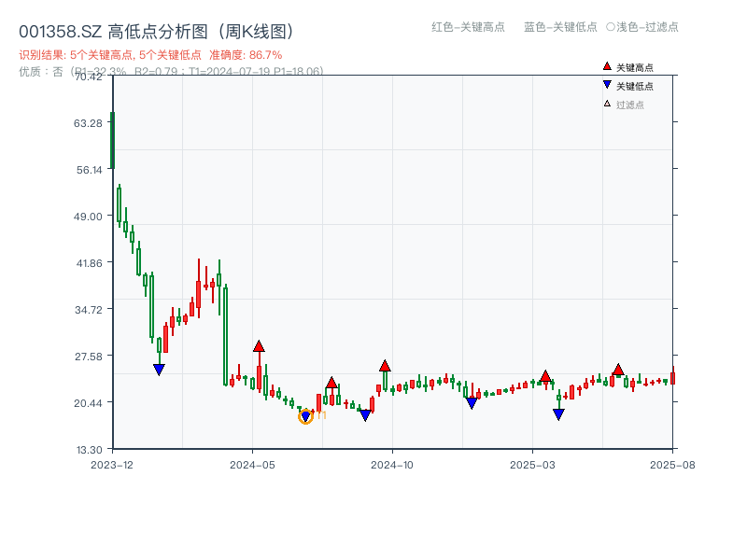Screen dimensions: 747x560
Task: Click the header text 红色-关键高点
Action: coord(468,27)
